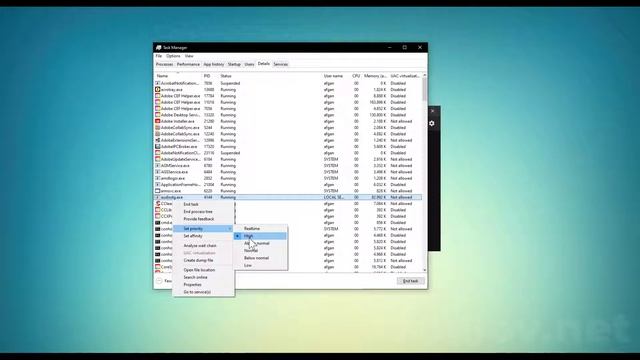
Task: Click the AcrobatNotification process icon
Action: tap(158, 83)
